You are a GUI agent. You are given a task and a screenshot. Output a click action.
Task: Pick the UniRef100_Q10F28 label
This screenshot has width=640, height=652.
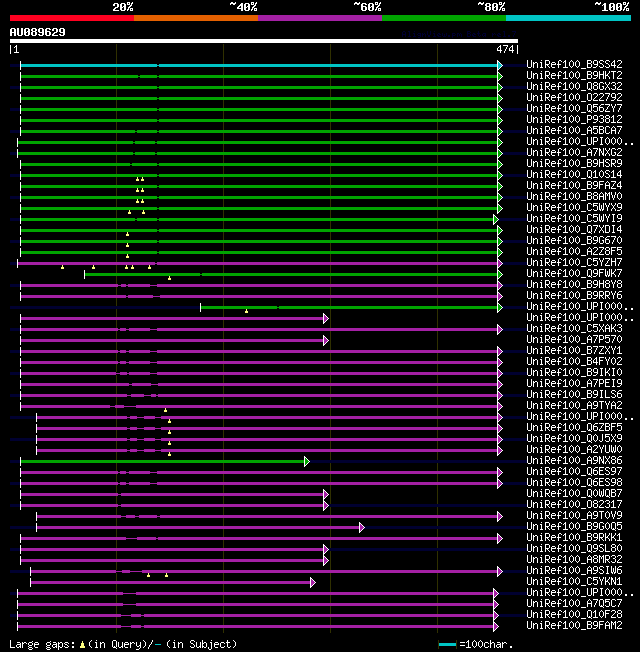[x=574, y=615]
